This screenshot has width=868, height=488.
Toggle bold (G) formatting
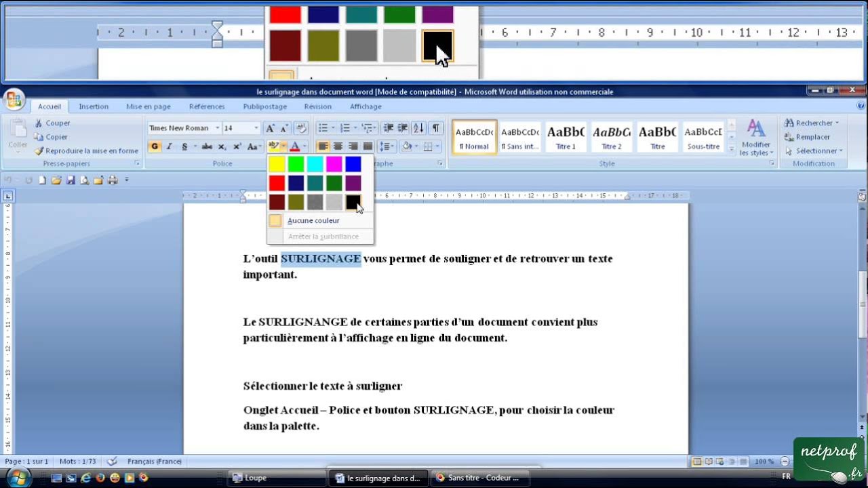(155, 146)
